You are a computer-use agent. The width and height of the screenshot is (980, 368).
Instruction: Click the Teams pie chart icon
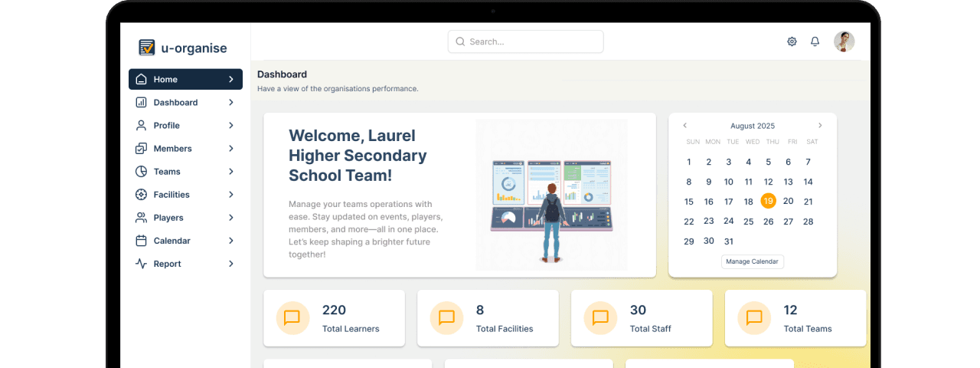pos(141,171)
